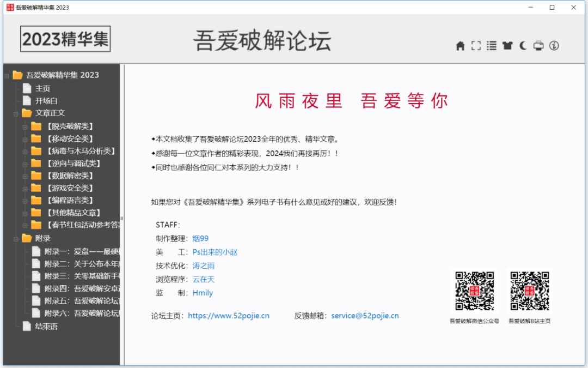The height and width of the screenshot is (368, 588).
Task: Expand the 【脱壳破解类】 folder
Action: pyautogui.click(x=25, y=127)
